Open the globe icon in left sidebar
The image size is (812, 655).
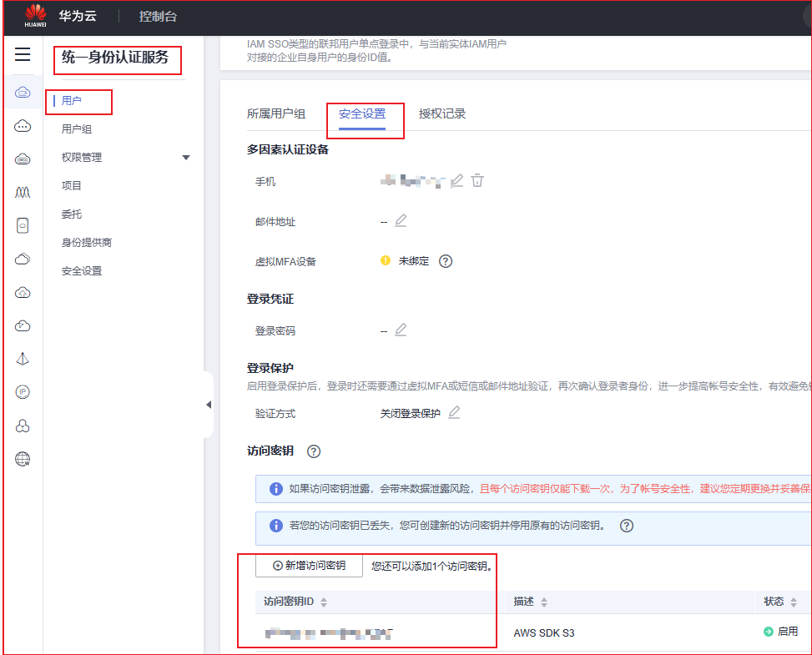(23, 459)
